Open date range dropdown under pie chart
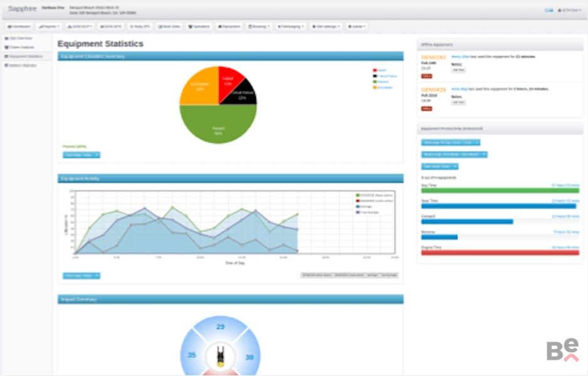This screenshot has width=588, height=376. (81, 155)
